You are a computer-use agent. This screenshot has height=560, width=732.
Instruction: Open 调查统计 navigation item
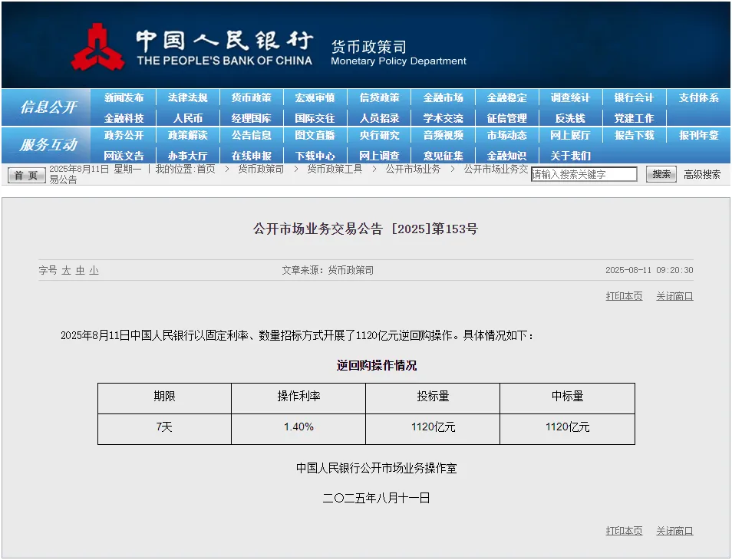pos(570,98)
